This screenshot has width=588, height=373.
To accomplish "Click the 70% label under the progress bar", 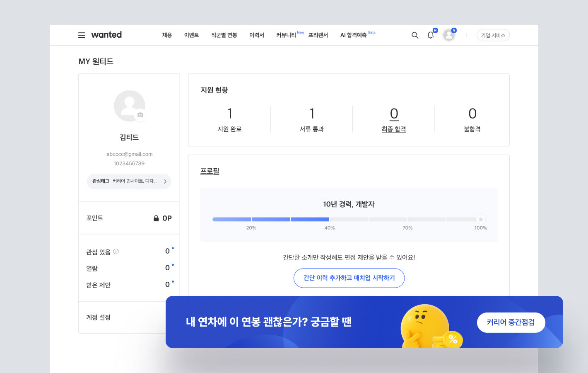I will (407, 228).
